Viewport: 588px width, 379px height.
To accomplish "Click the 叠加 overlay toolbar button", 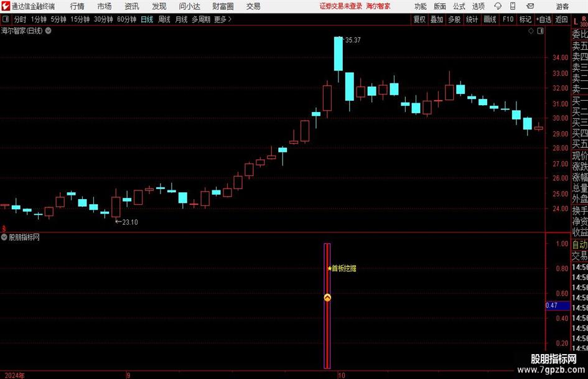I will (x=437, y=19).
